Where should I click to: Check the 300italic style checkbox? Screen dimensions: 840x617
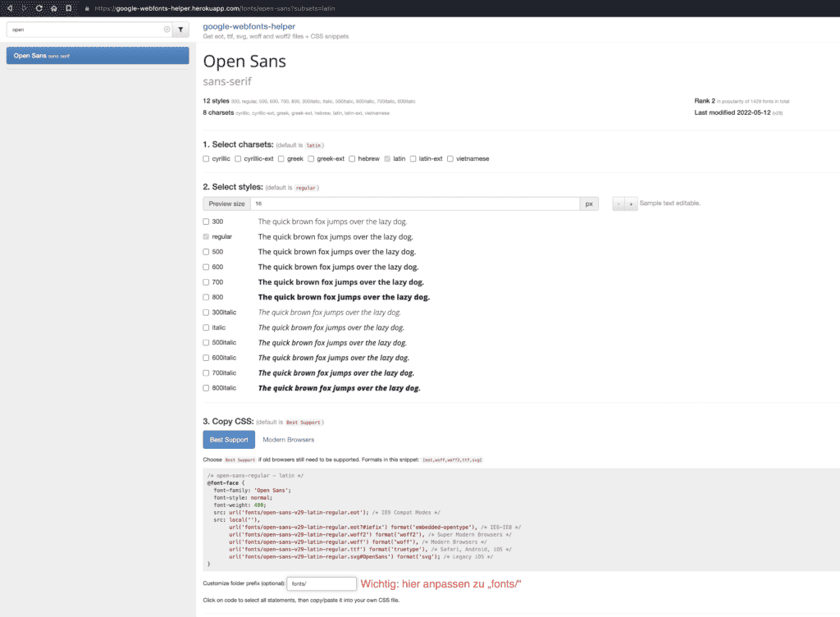coord(206,313)
